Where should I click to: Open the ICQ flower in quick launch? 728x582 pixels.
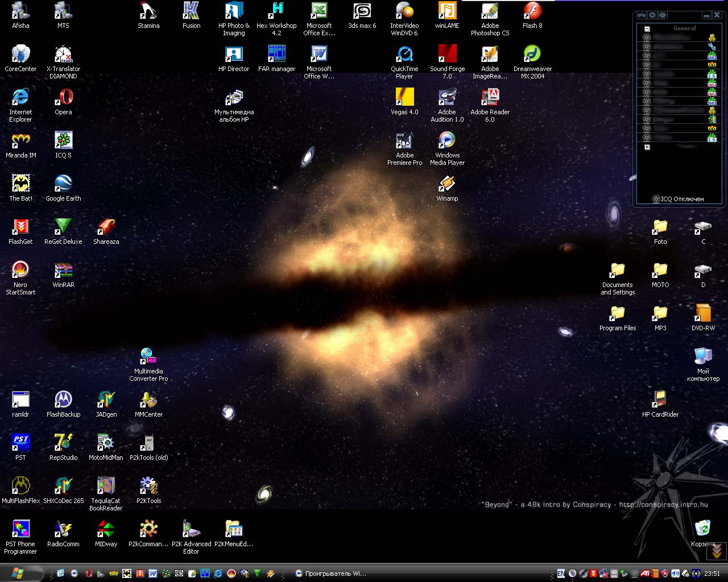click(x=166, y=573)
